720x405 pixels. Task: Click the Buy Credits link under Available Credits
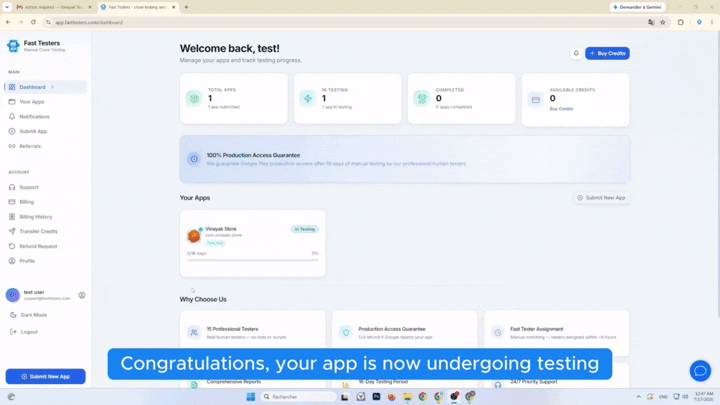coord(561,109)
